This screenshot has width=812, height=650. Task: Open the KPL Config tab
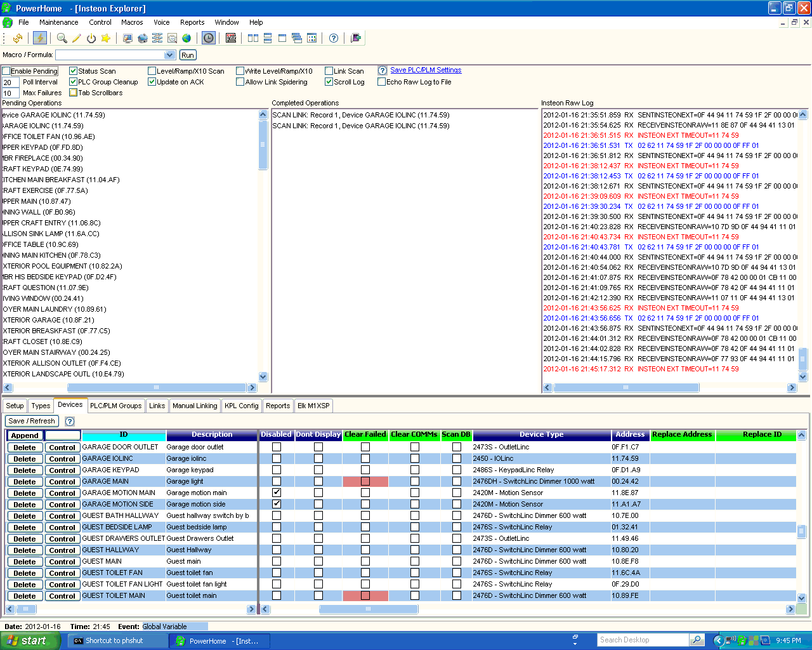(242, 406)
